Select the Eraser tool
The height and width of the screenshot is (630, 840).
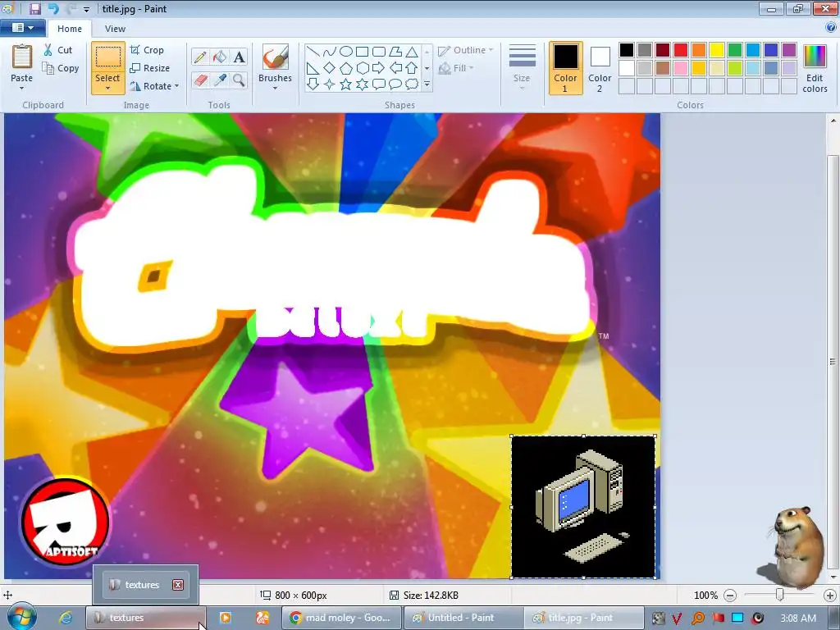(x=200, y=80)
